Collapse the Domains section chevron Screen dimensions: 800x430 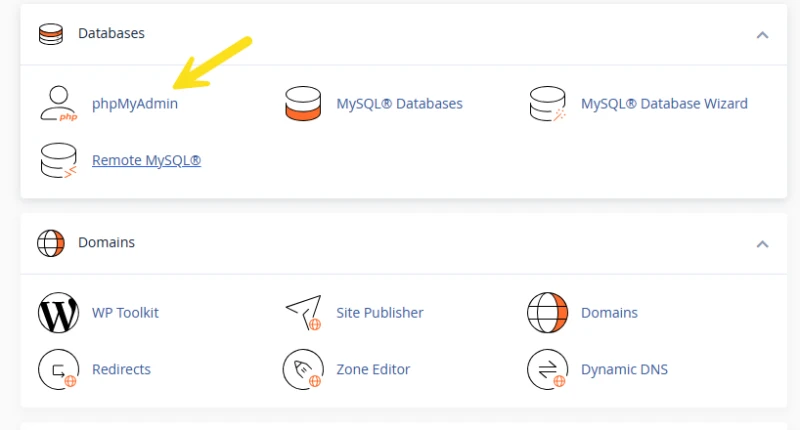point(762,244)
